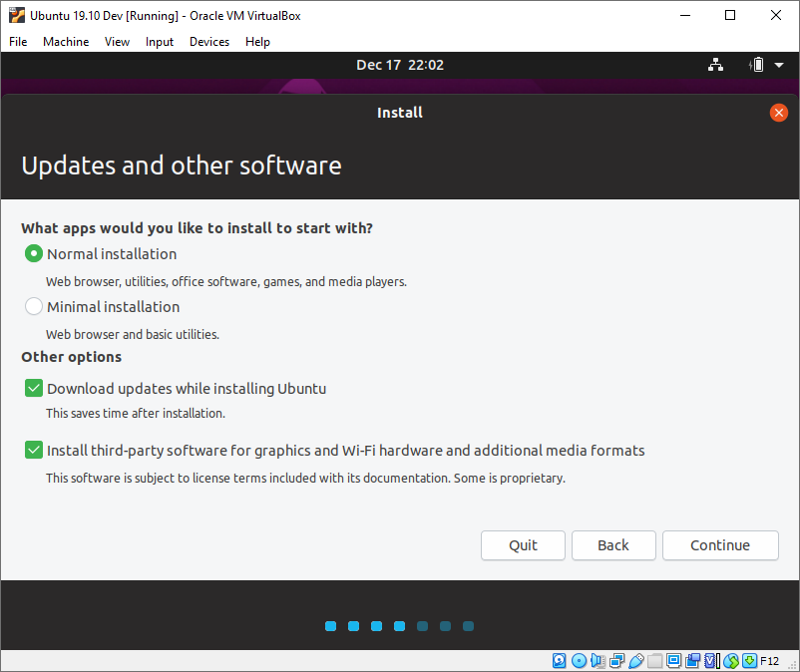Select Normal installation radio button
This screenshot has width=800, height=672.
(x=34, y=253)
